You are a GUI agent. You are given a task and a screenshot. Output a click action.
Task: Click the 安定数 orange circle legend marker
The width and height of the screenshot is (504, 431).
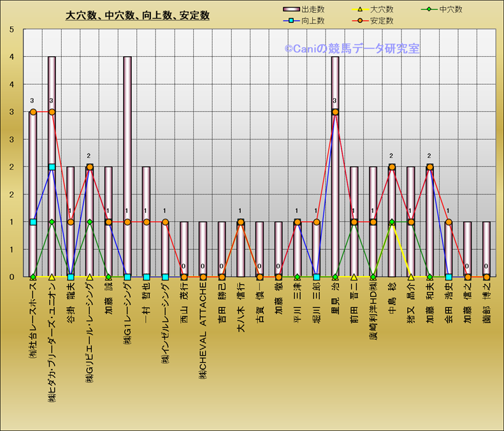coord(361,21)
